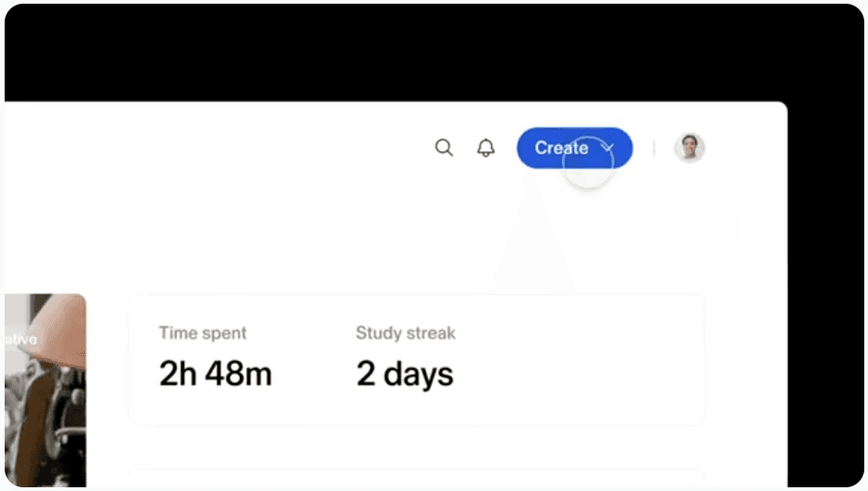This screenshot has height=491, width=868.
Task: Select the partially visible card at bottom
Action: pyautogui.click(x=416, y=478)
